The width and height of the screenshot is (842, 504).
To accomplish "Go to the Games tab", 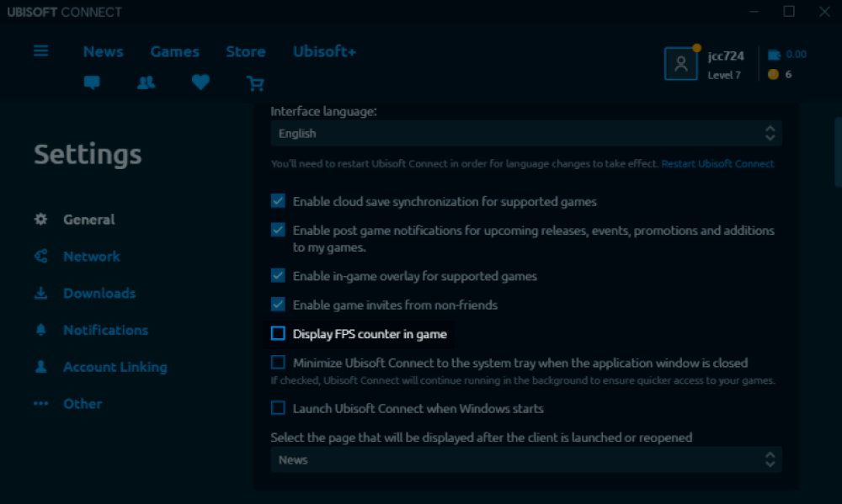I will (x=174, y=51).
